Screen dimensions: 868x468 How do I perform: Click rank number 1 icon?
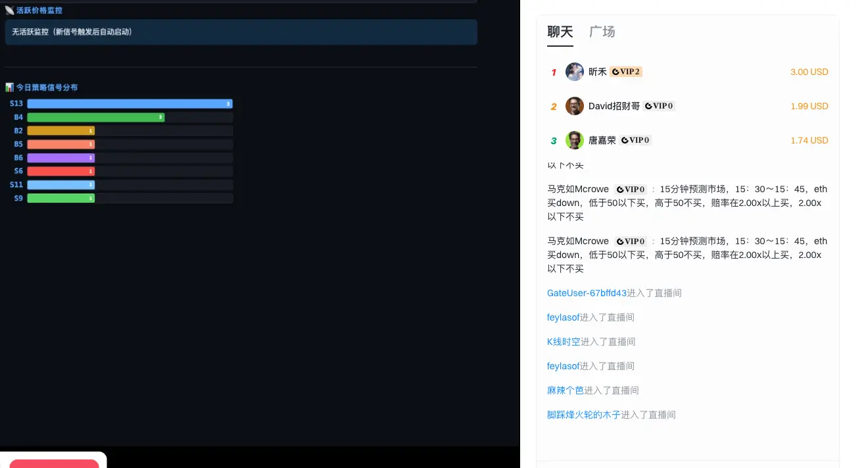(x=554, y=72)
